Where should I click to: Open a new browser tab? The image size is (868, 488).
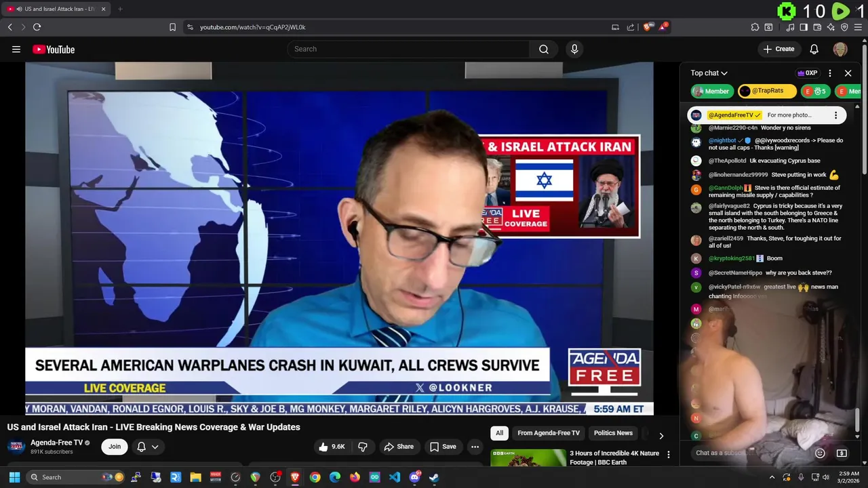coord(120,9)
